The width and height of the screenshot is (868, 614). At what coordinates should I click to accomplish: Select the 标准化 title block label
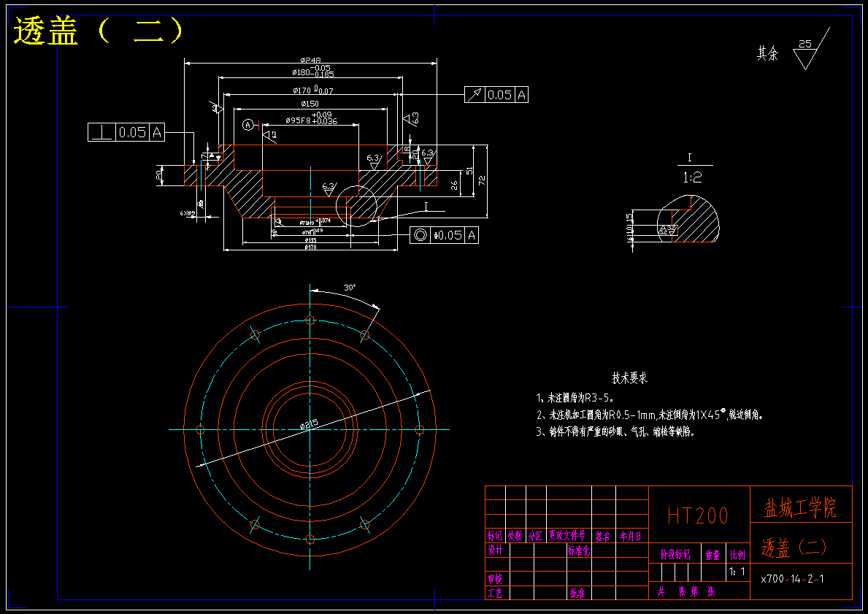578,550
